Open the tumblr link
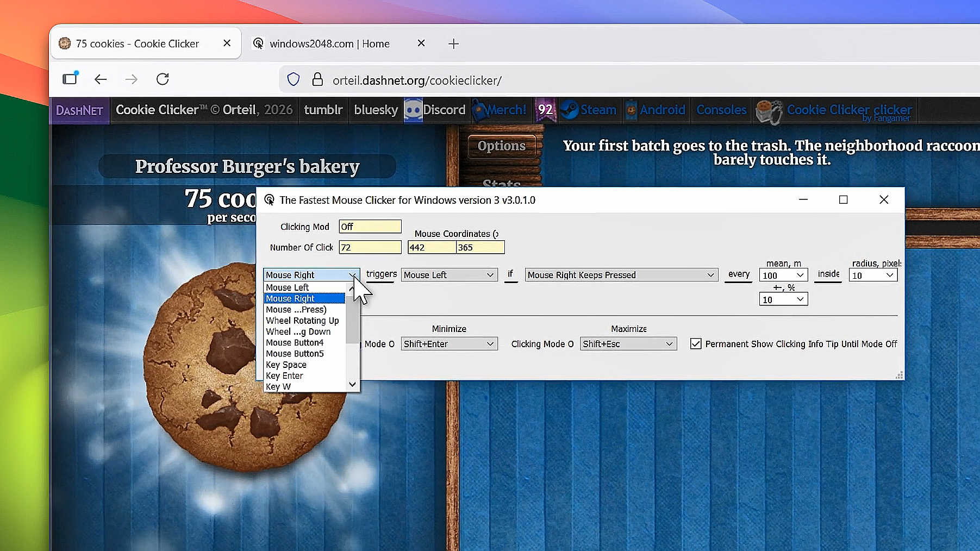The height and width of the screenshot is (551, 980). (x=323, y=110)
